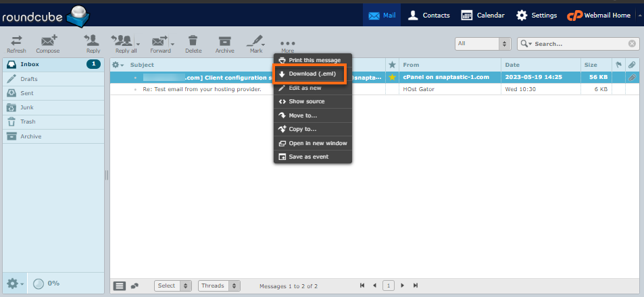Clear the search box with X icon
Image resolution: width=644 pixels, height=297 pixels.
coord(632,43)
